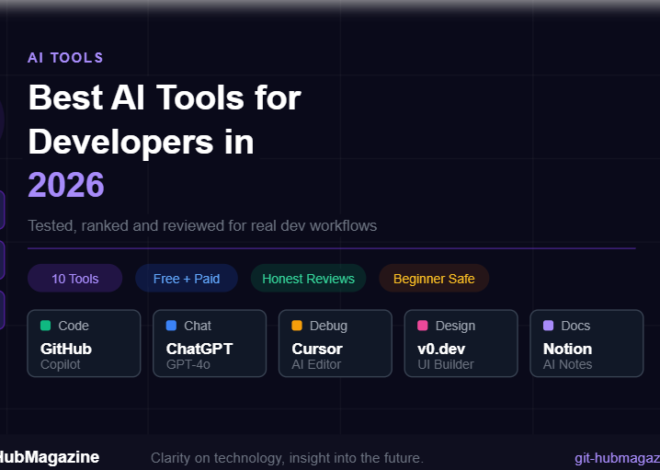Open the GitHub Copilot card title
The height and width of the screenshot is (470, 660).
point(66,349)
